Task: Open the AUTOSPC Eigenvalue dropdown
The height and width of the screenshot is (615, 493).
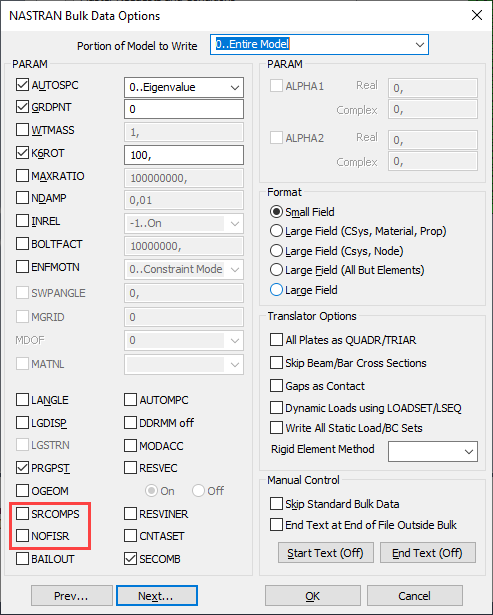Action: (184, 87)
